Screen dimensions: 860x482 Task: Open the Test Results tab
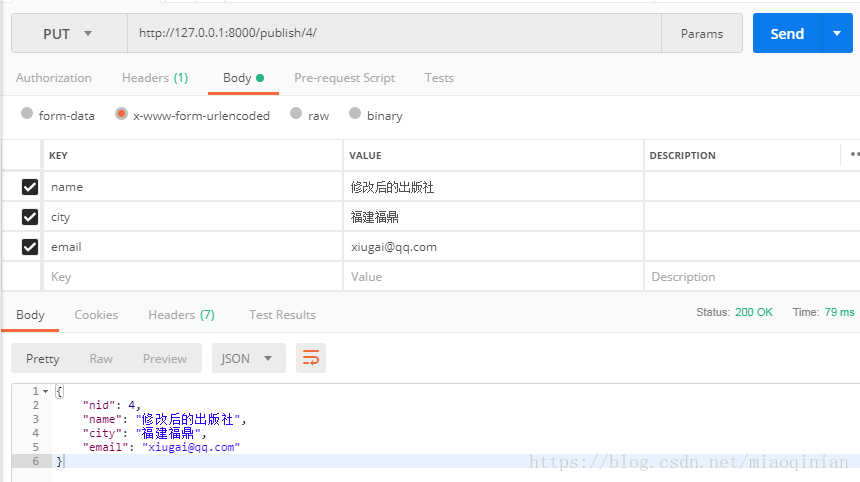[282, 315]
